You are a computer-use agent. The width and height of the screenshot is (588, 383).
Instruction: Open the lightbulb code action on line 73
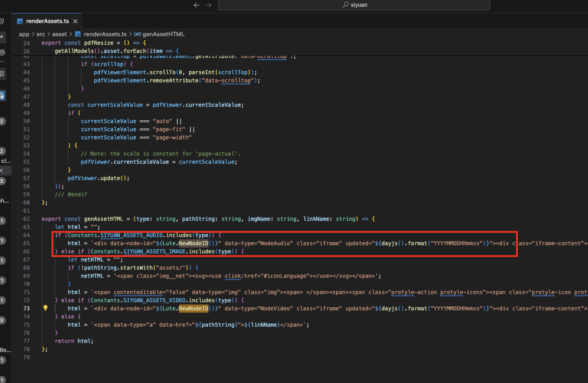(x=45, y=308)
